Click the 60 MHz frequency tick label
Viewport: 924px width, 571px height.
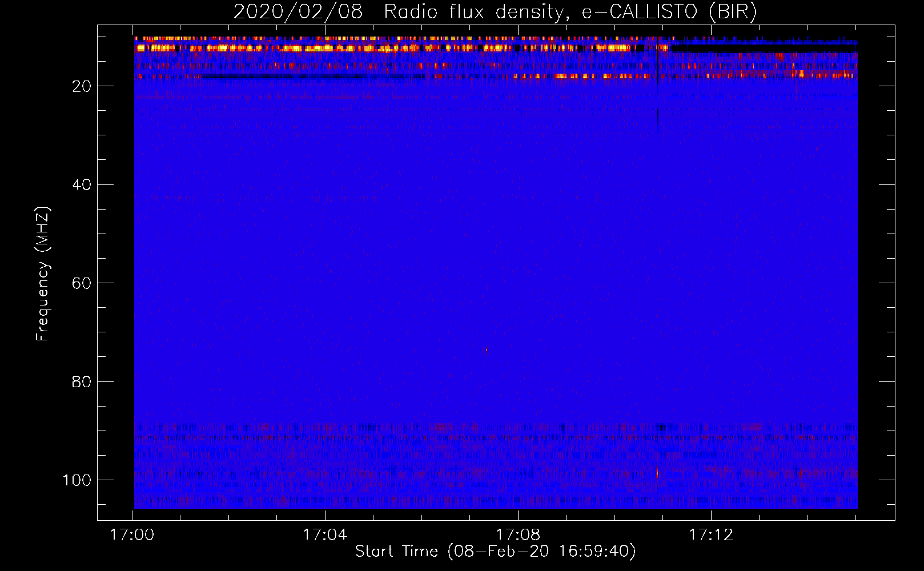point(82,283)
